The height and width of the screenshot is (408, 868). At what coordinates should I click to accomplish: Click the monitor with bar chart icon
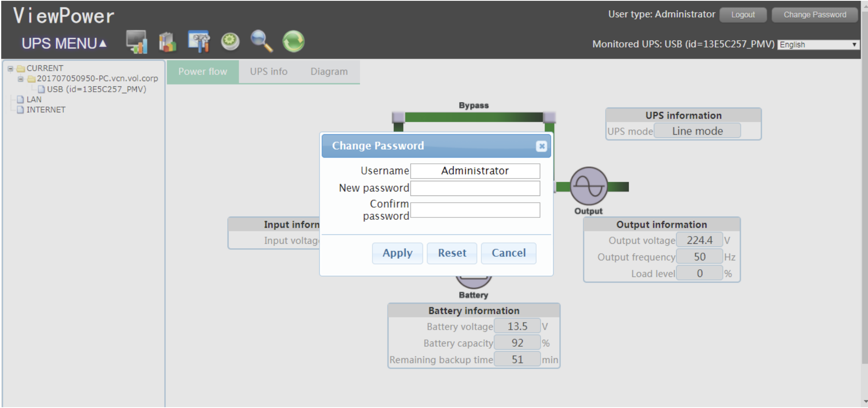(x=136, y=41)
